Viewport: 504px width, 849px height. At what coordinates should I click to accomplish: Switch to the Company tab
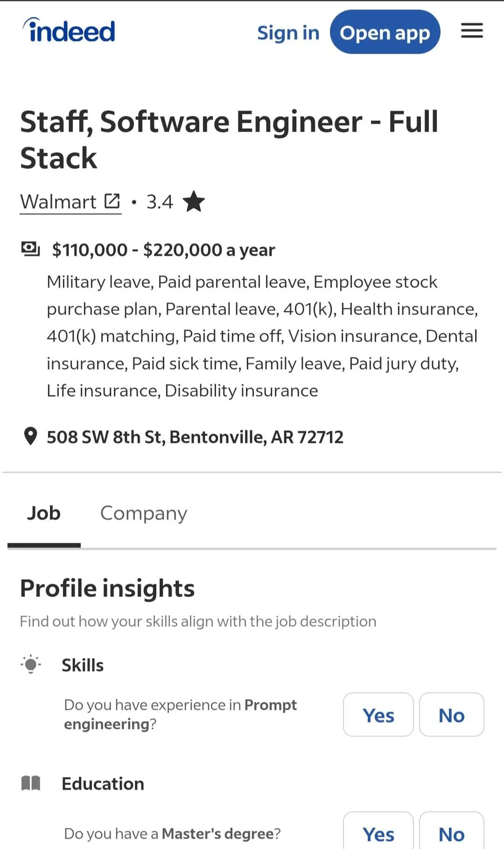point(144,513)
